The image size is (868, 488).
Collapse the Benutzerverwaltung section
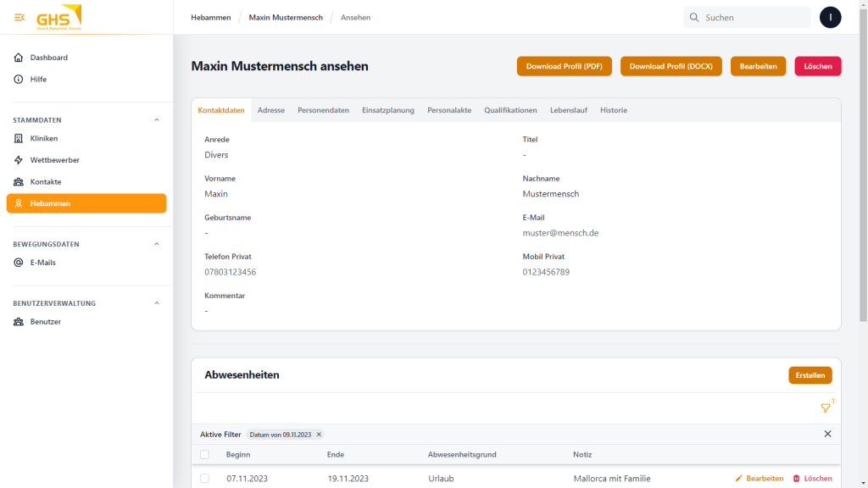tap(157, 303)
